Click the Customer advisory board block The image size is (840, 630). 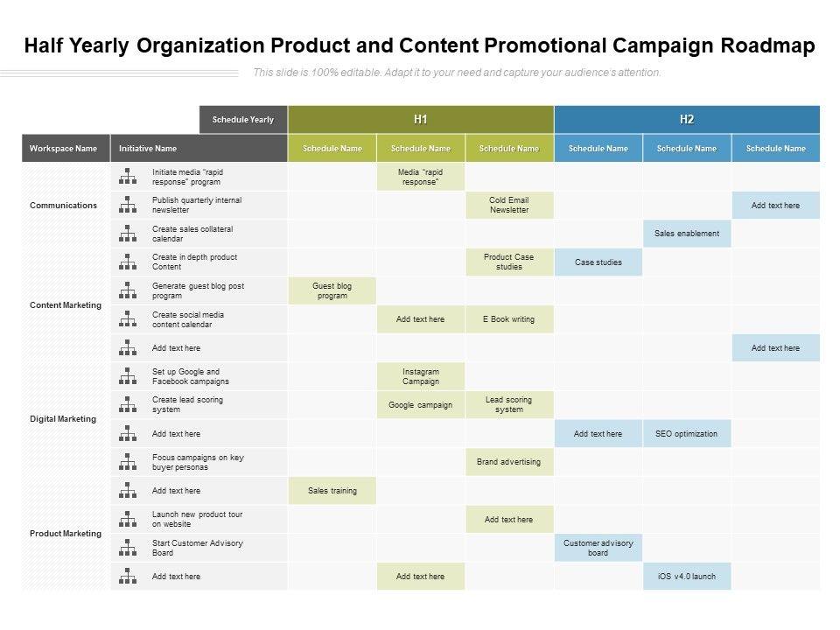coord(598,548)
